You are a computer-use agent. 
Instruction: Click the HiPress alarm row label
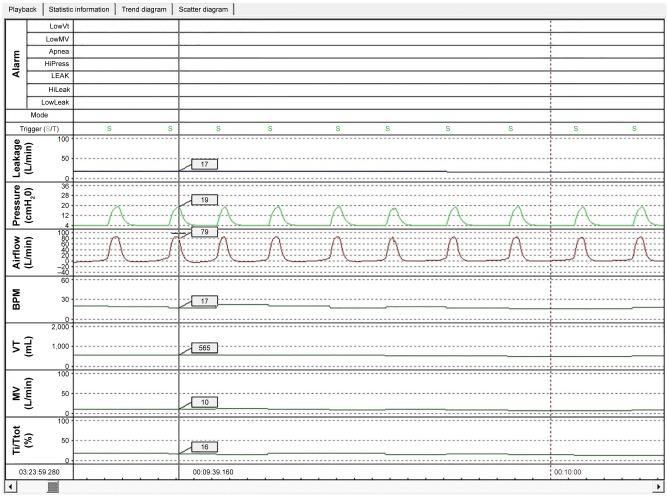pyautogui.click(x=57, y=64)
